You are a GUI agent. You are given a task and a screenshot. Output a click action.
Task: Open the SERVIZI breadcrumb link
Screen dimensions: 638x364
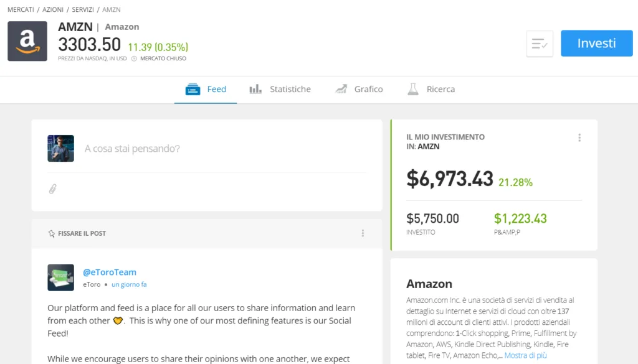83,9
